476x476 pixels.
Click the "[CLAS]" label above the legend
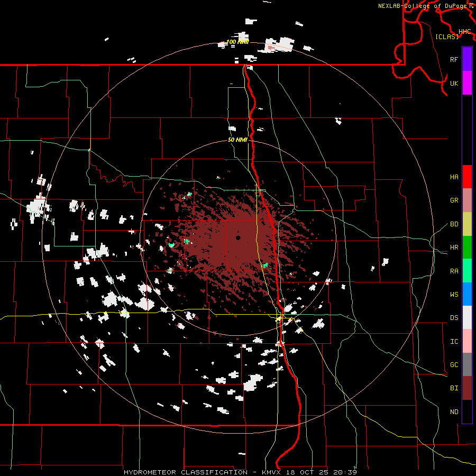tap(447, 36)
